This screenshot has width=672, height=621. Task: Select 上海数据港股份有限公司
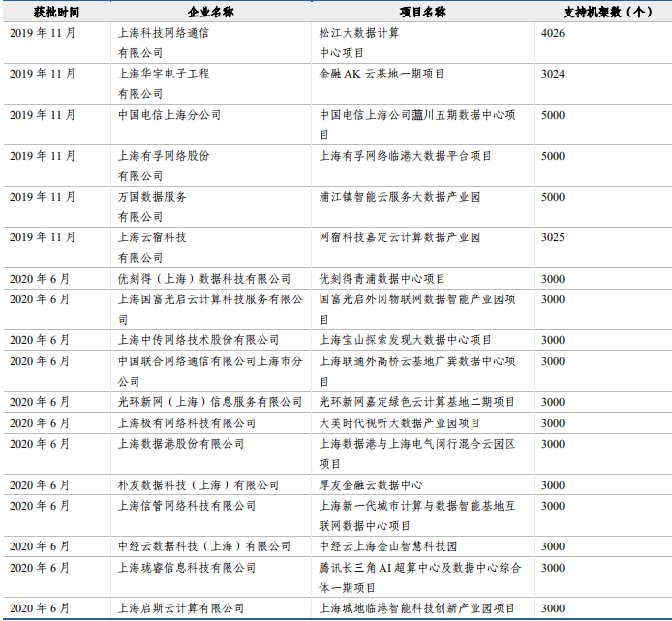point(181,444)
